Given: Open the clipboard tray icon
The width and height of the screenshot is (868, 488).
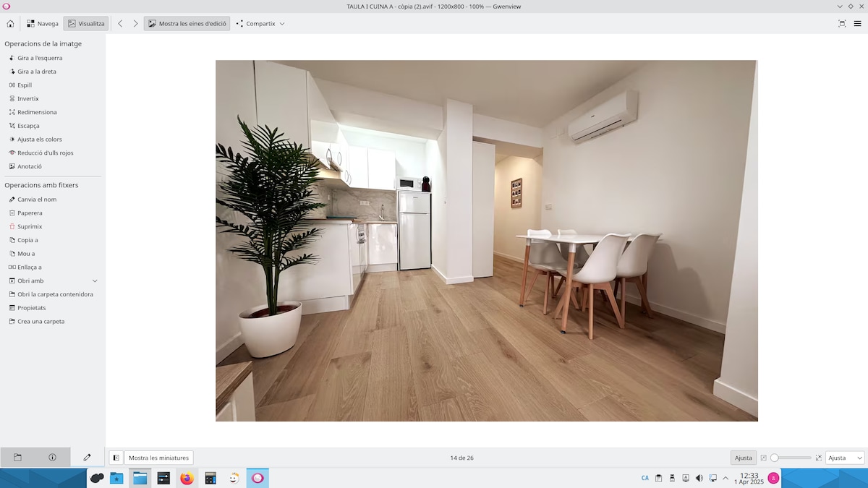Looking at the screenshot, I should point(659,478).
